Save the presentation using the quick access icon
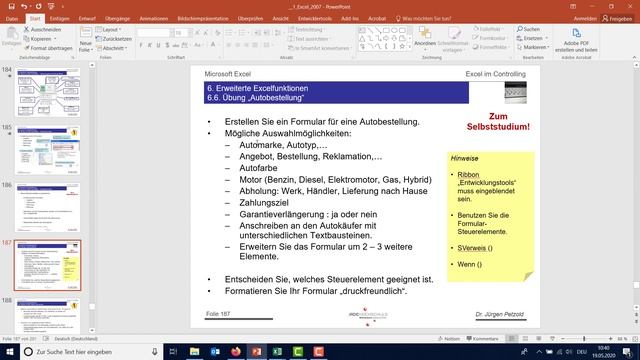 pos(11,7)
